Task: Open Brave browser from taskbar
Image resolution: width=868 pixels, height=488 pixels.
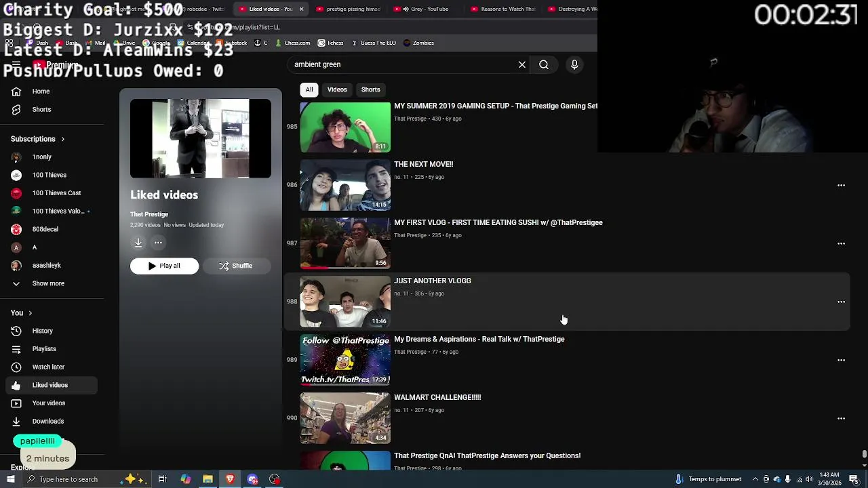Action: tap(230, 479)
